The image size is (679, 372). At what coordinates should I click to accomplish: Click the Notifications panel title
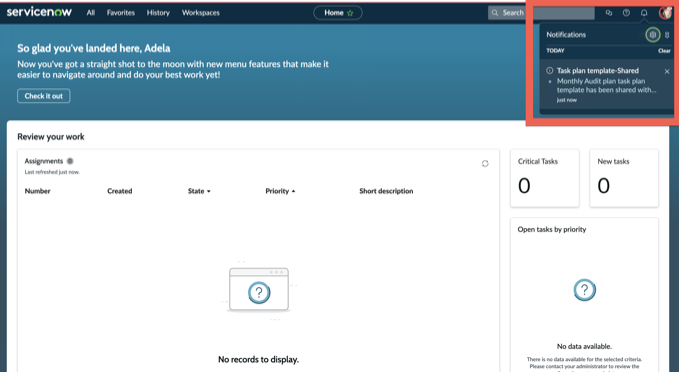566,35
